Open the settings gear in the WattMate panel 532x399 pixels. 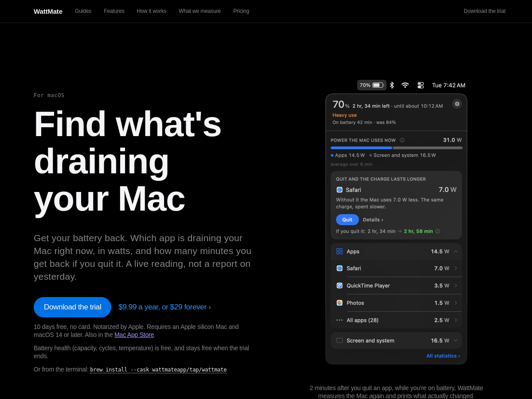[x=457, y=104]
